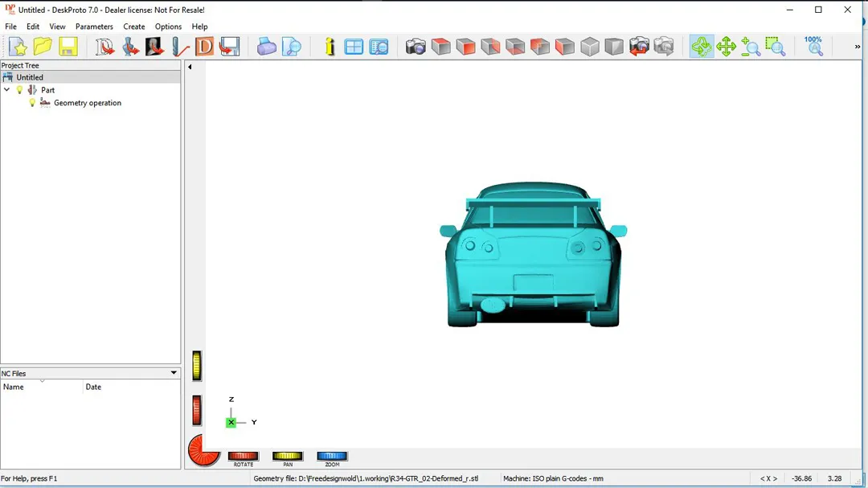Activate the green rotate mouse mode icon
The width and height of the screenshot is (868, 488).
(702, 47)
